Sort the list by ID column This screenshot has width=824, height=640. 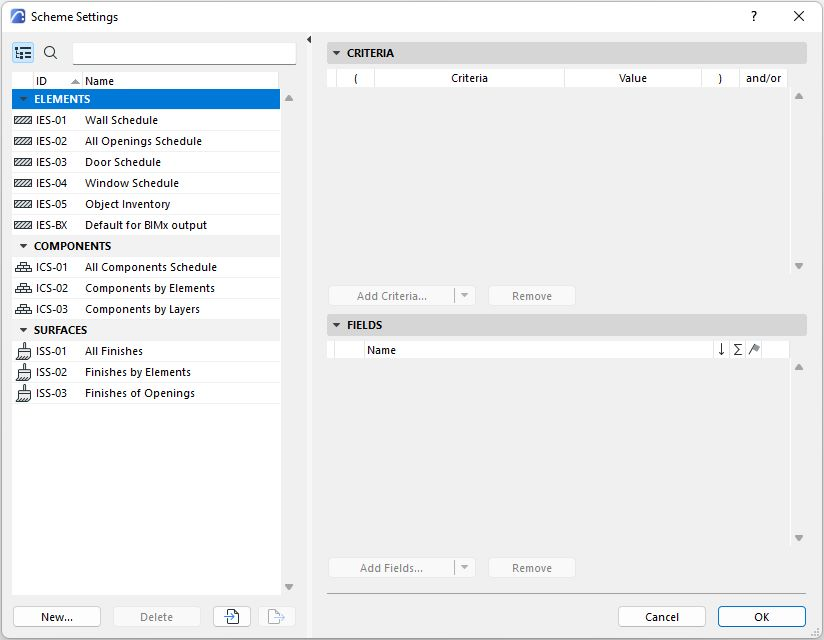point(56,81)
